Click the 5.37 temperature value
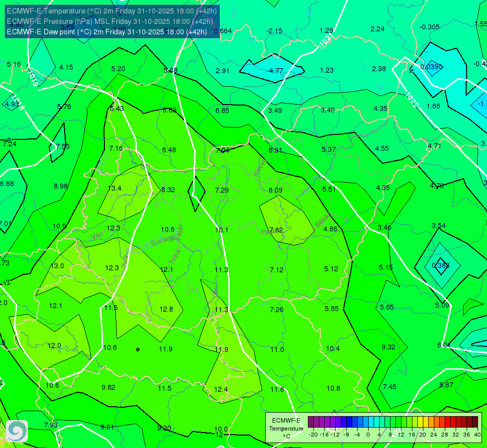The height and width of the screenshot is (448, 487). click(x=329, y=149)
